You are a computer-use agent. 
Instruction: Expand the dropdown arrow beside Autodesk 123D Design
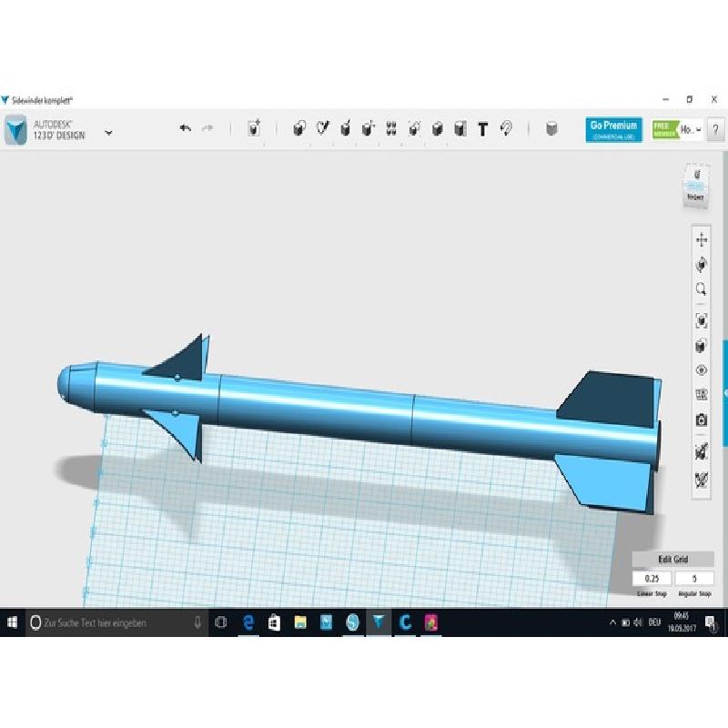click(x=108, y=133)
